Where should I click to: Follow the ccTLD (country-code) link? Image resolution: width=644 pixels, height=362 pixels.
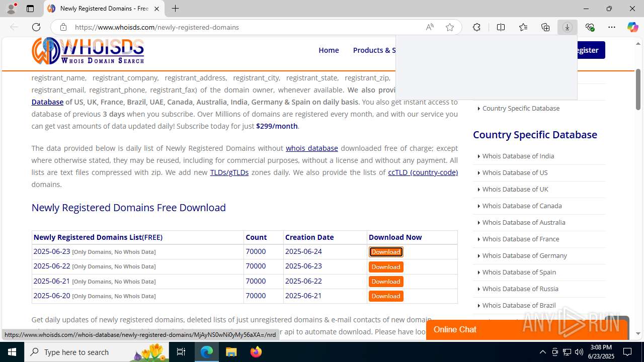point(423,172)
